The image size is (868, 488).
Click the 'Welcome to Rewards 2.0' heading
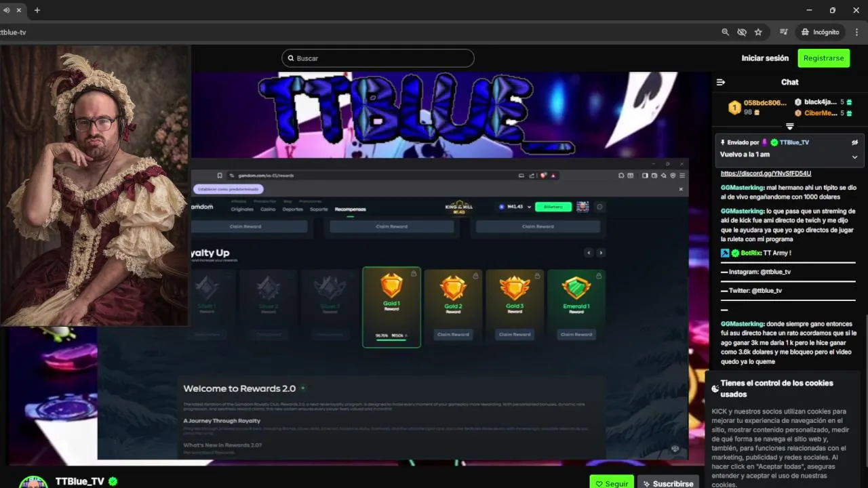[x=239, y=388]
